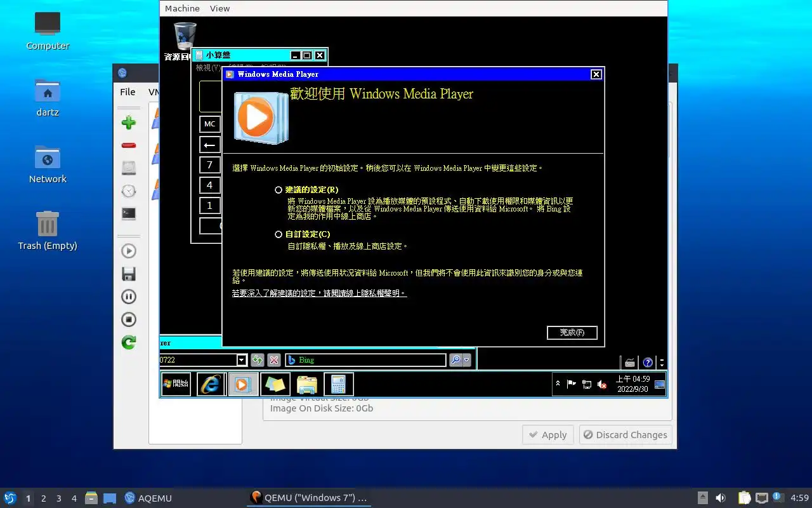
Task: Open the QEMU Machine menu
Action: click(182, 8)
